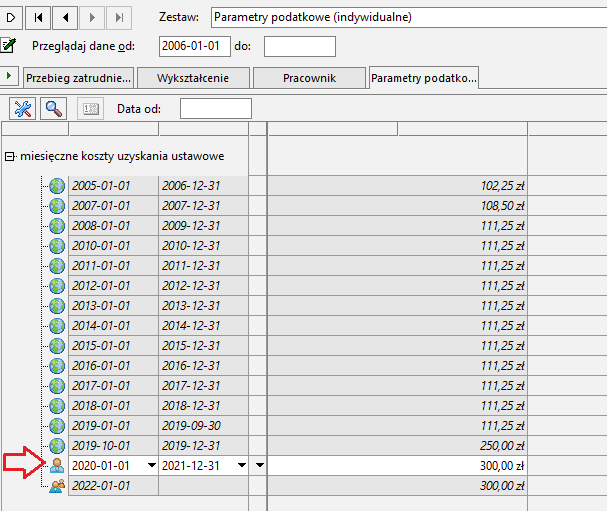Screen dimensions: 607x511
Task: Click the first record navigation button
Action: [x=38, y=17]
